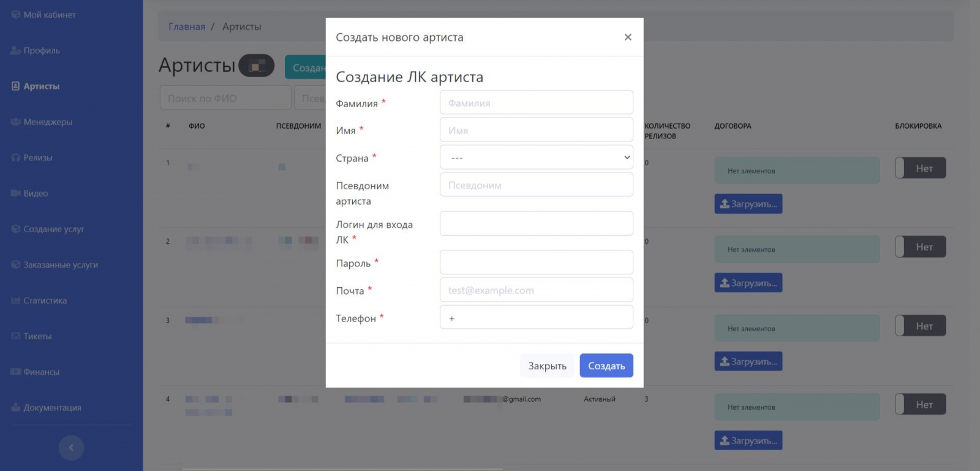Open Тикеты in sidebar
980x471 pixels.
point(37,336)
